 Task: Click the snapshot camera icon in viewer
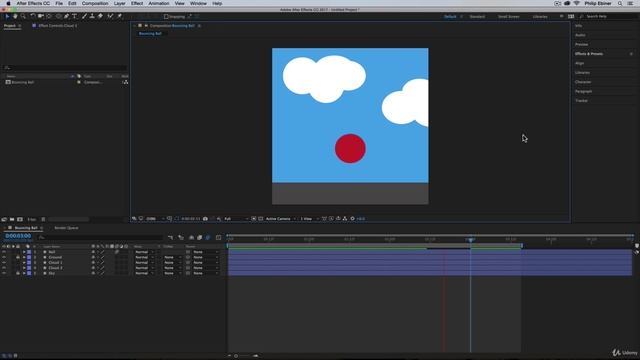pos(205,219)
